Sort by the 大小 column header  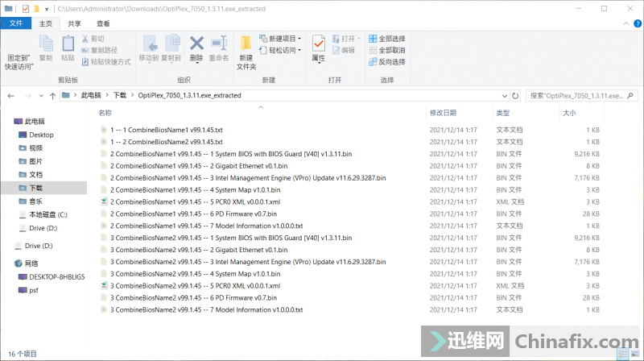(569, 113)
